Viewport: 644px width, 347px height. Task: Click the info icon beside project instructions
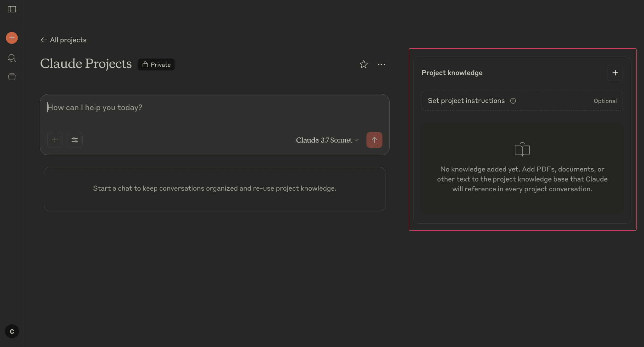(x=513, y=101)
